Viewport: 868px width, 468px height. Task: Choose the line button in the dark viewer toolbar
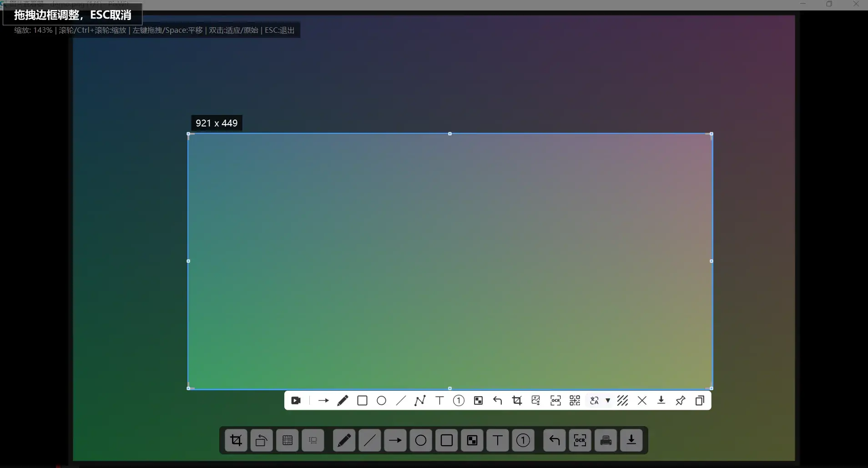[x=370, y=440]
